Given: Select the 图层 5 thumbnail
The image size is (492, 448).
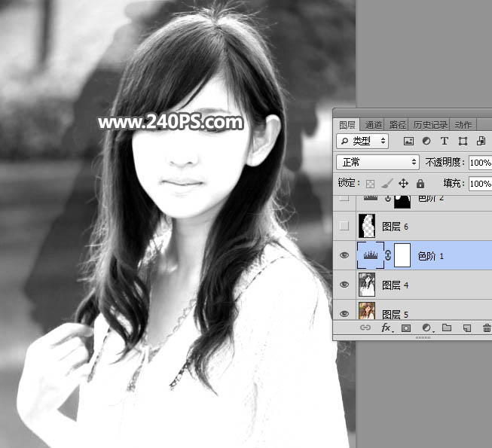Looking at the screenshot, I should (367, 311).
